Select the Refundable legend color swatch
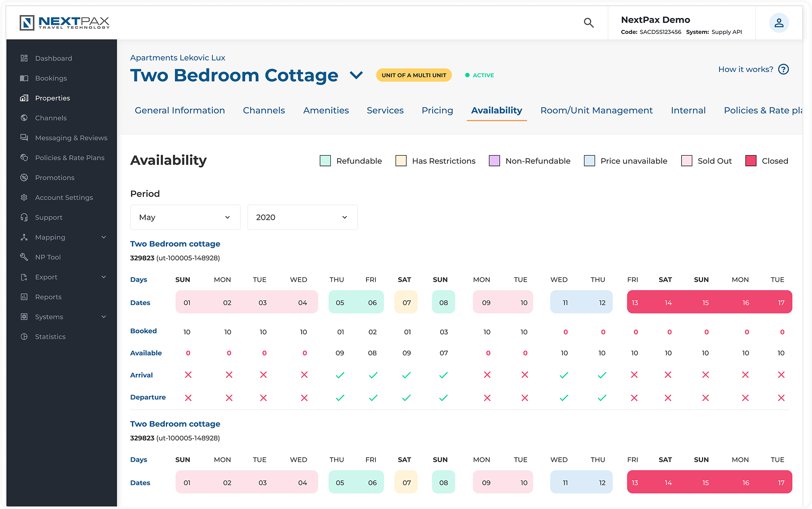This screenshot has width=812, height=509. pos(325,160)
